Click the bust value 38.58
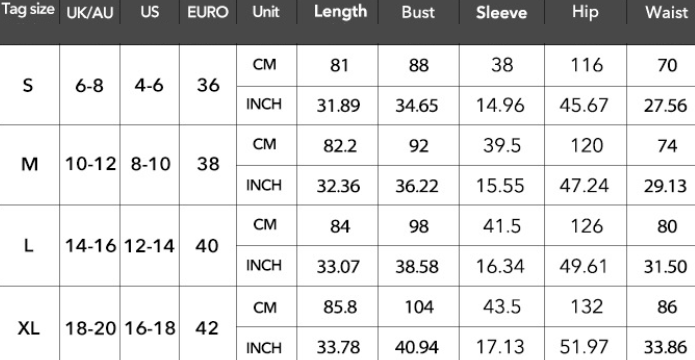Image resolution: width=695 pixels, height=360 pixels. [417, 266]
